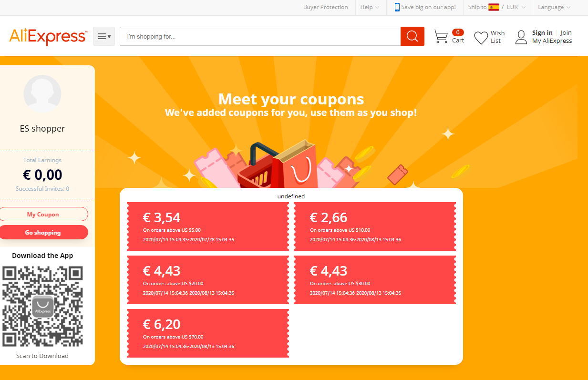This screenshot has width=588, height=380.
Task: Click the orange search magnifier button
Action: click(412, 36)
